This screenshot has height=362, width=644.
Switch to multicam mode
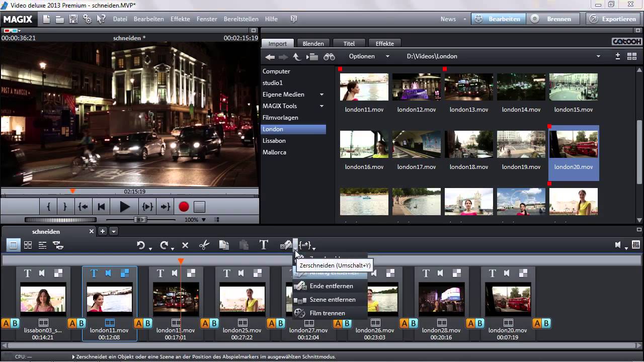[58, 245]
